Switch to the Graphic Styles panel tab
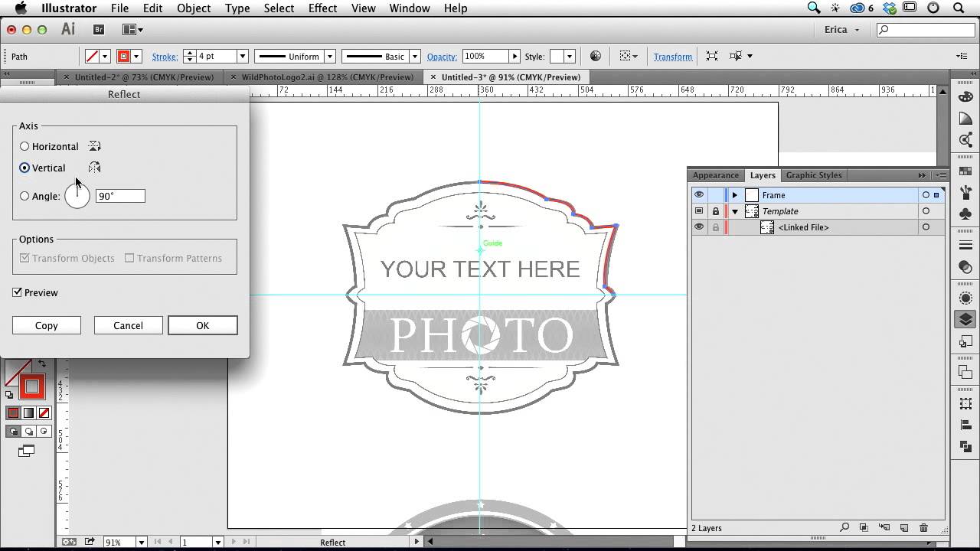Image resolution: width=980 pixels, height=551 pixels. click(814, 175)
